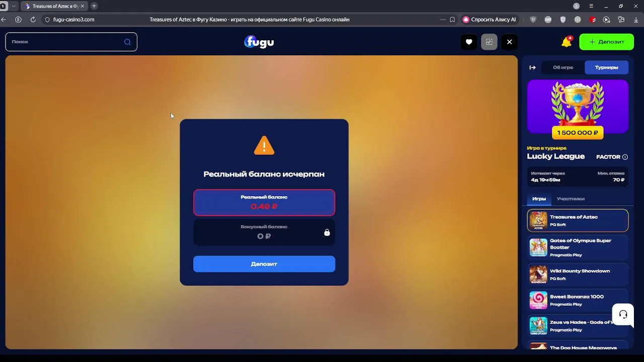The height and width of the screenshot is (362, 644).
Task: Switch to Об игре tab
Action: click(563, 67)
